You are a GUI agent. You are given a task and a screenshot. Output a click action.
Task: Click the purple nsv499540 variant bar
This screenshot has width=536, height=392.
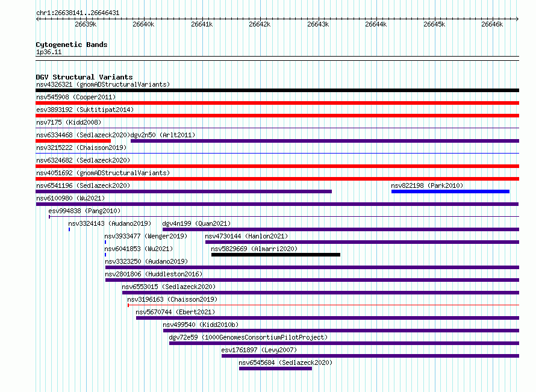coord(341,331)
